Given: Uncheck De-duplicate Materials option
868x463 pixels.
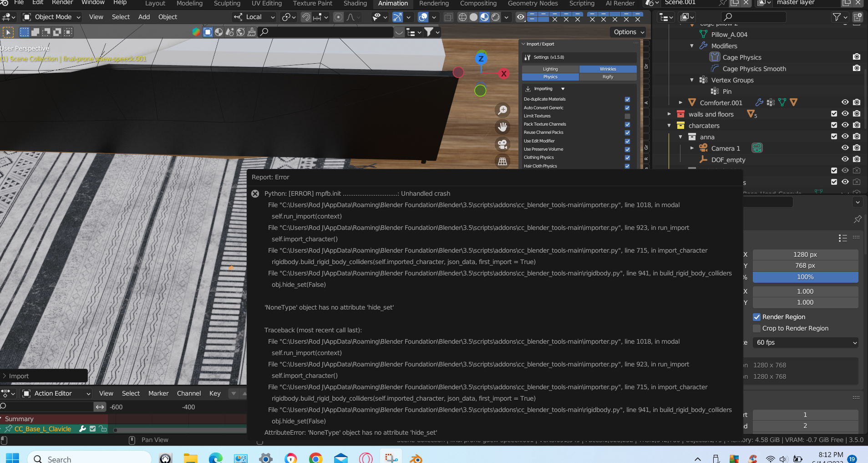Looking at the screenshot, I should pyautogui.click(x=627, y=99).
